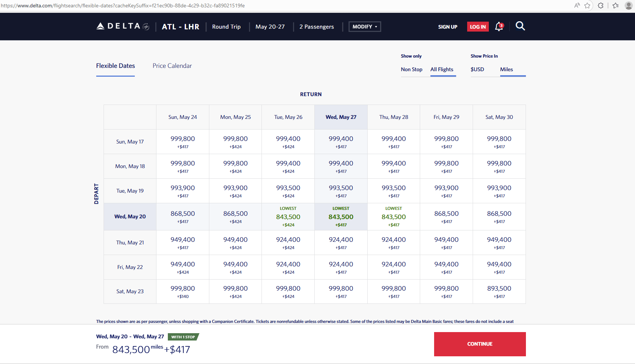The height and width of the screenshot is (364, 635).
Task: Choose lowest fare May 20 to May 26
Action: pyautogui.click(x=288, y=217)
